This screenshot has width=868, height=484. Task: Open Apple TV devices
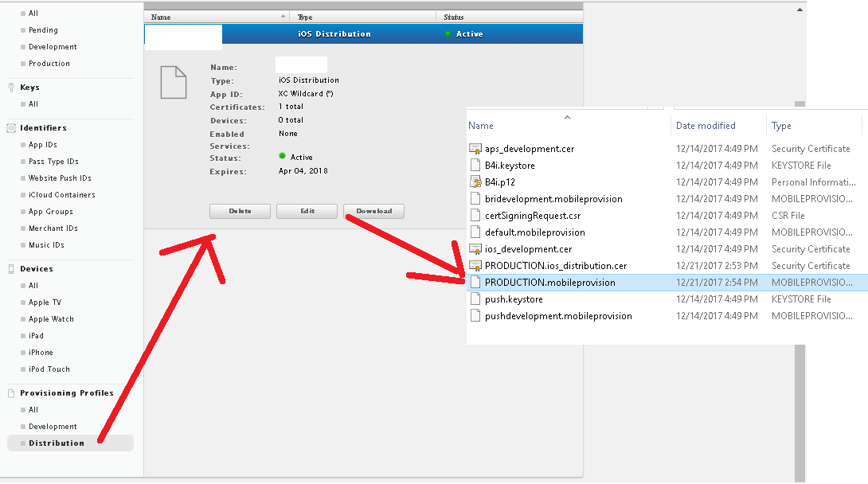(x=45, y=302)
